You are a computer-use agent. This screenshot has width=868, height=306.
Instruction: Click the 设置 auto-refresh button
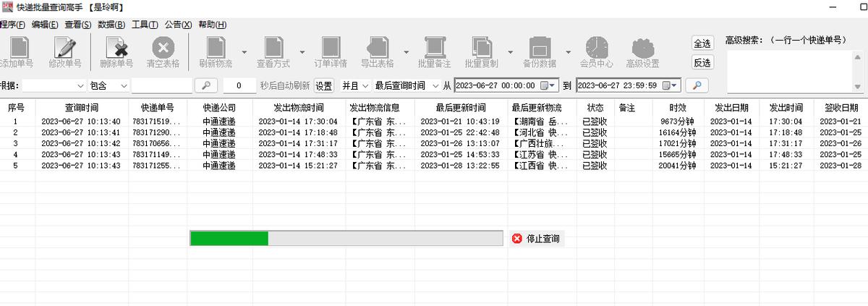coord(323,85)
